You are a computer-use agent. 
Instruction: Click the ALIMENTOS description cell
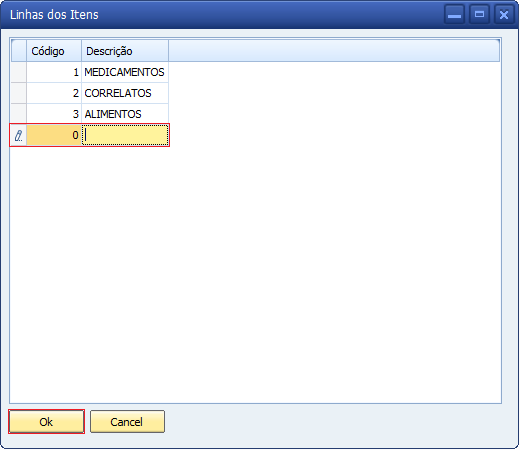[x=125, y=114]
